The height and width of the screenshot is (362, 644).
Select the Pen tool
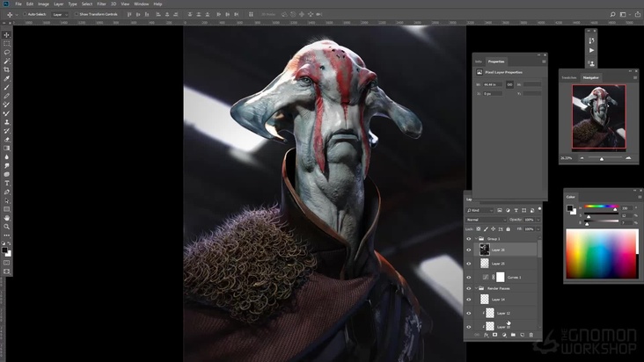coord(6,192)
